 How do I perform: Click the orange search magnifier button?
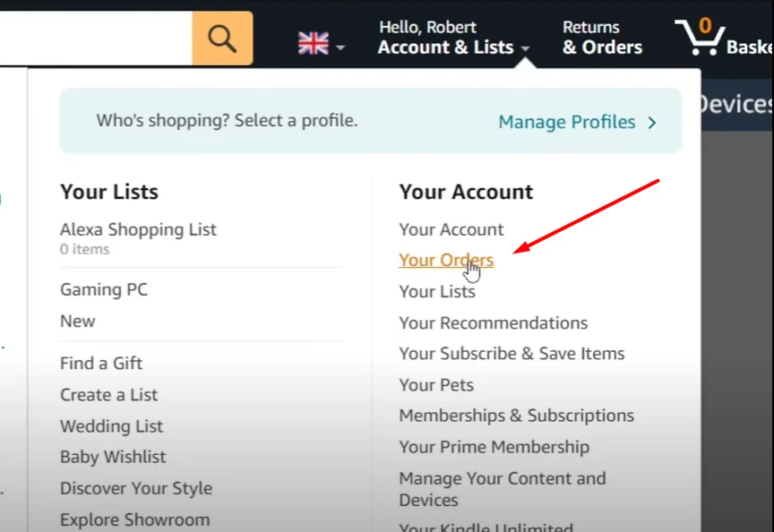click(223, 39)
